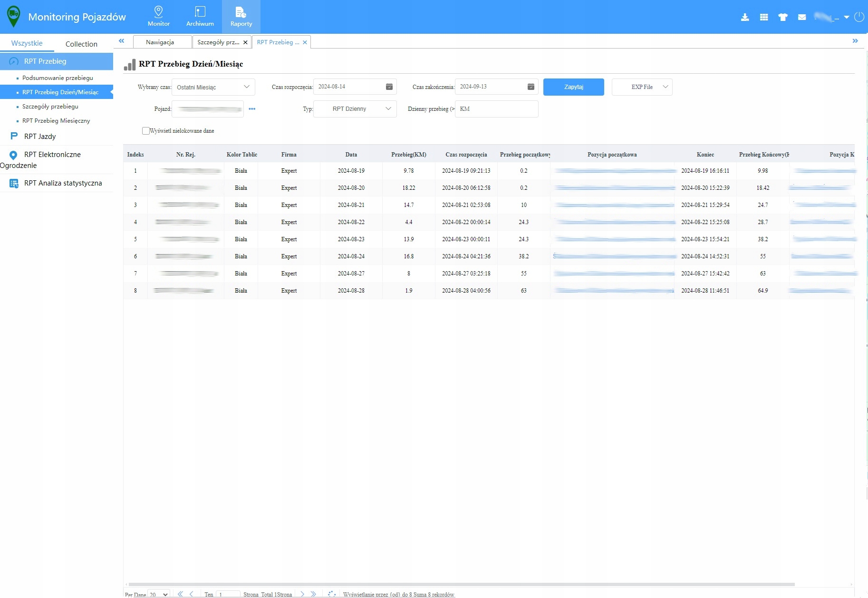Image resolution: width=868 pixels, height=598 pixels.
Task: Open the Monitor map view
Action: pyautogui.click(x=159, y=17)
